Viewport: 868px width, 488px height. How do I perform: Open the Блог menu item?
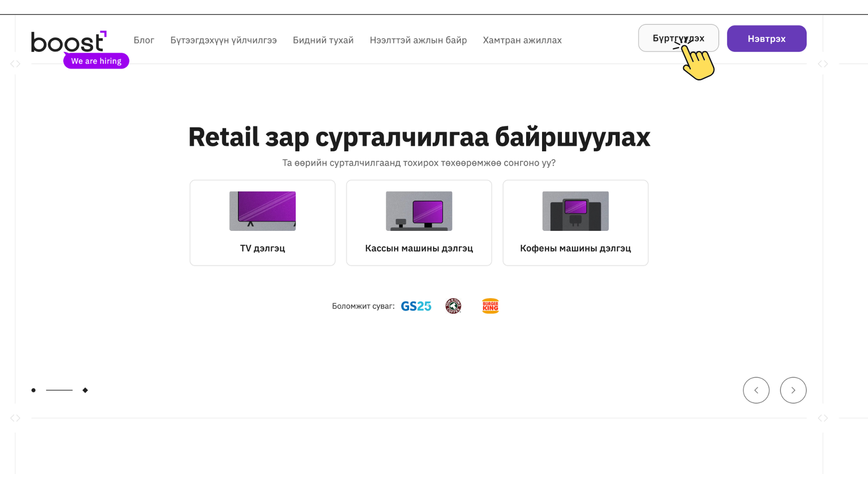144,40
